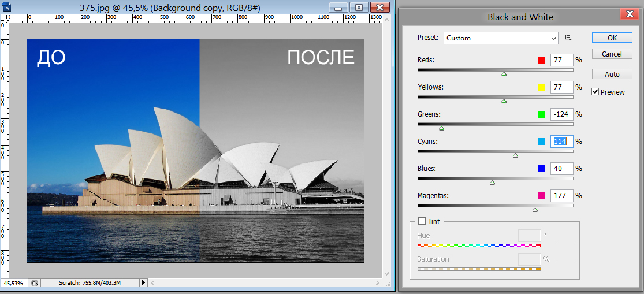Click the Yellows value field showing 77
Screen dimensions: 644x294
tap(561, 87)
